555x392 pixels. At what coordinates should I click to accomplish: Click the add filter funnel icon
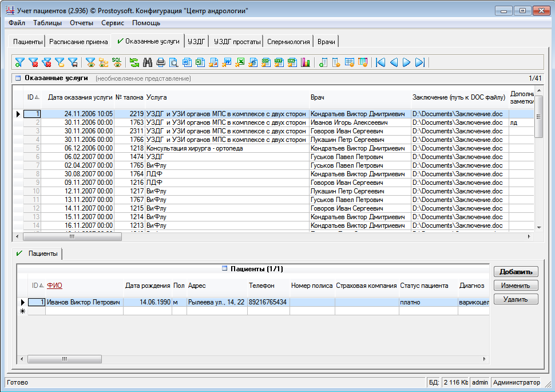coord(20,62)
